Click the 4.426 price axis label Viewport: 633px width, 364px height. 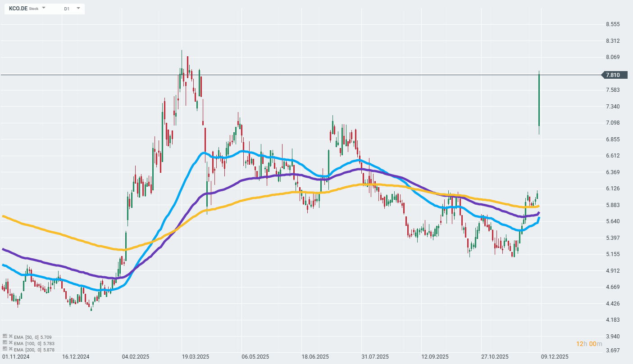tap(613, 304)
